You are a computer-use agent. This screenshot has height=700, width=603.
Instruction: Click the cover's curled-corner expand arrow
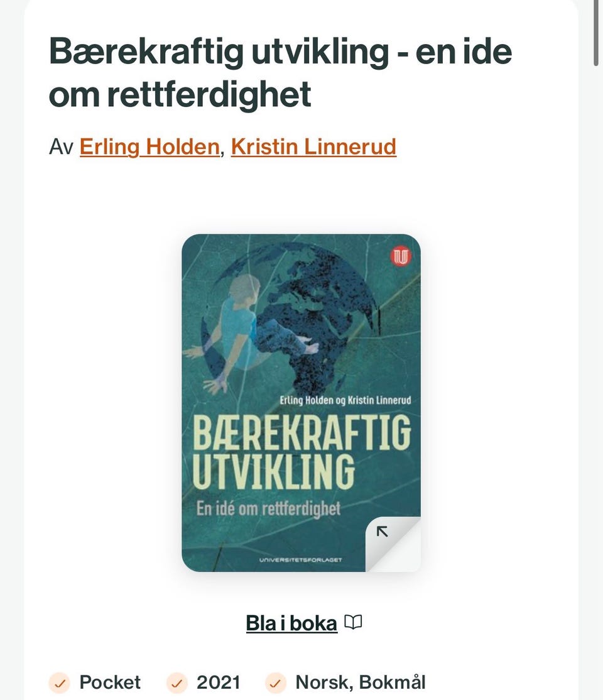tap(382, 531)
